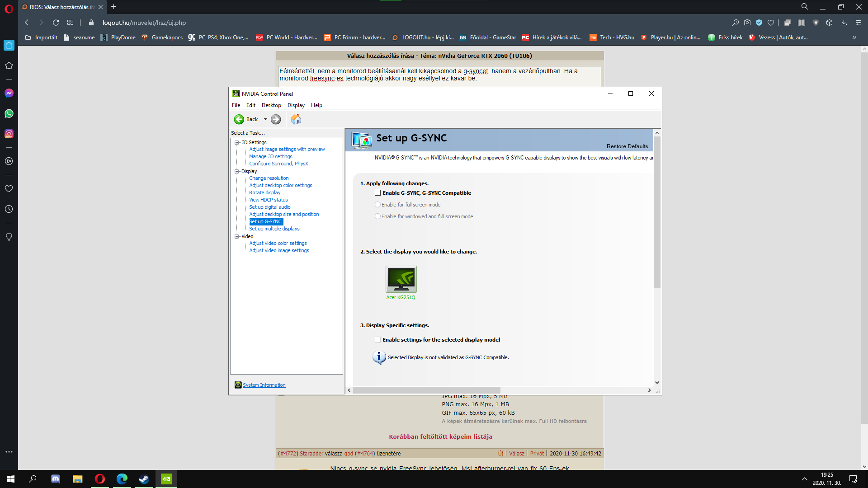Click Opera sidebar star icon

[9, 66]
